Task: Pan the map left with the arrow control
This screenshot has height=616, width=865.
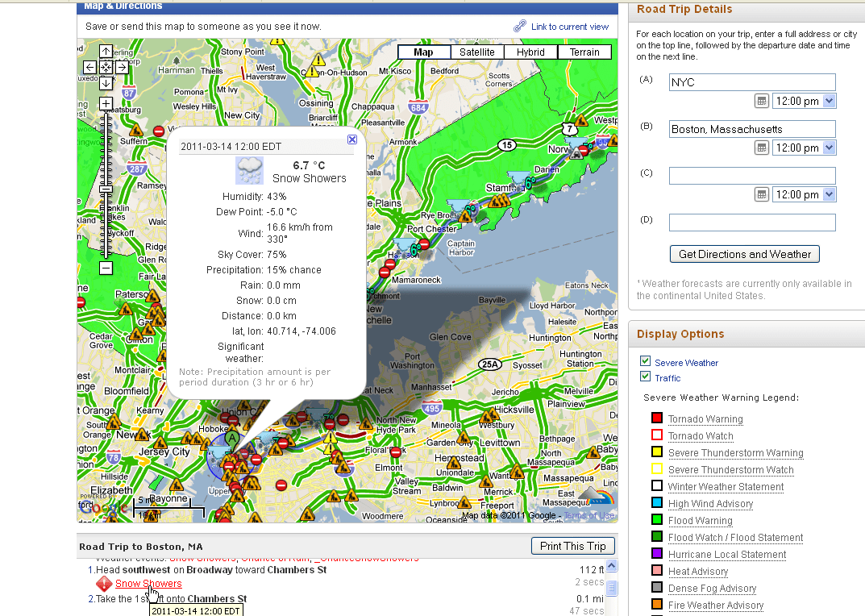Action: tap(90, 68)
